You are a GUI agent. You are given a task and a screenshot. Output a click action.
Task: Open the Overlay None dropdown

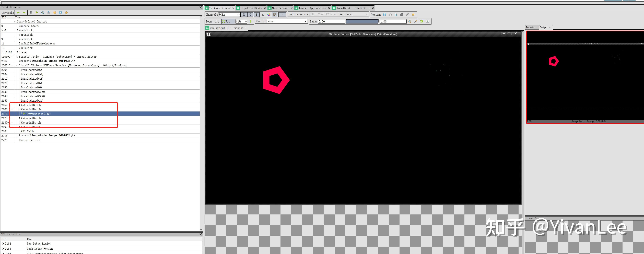point(287,21)
